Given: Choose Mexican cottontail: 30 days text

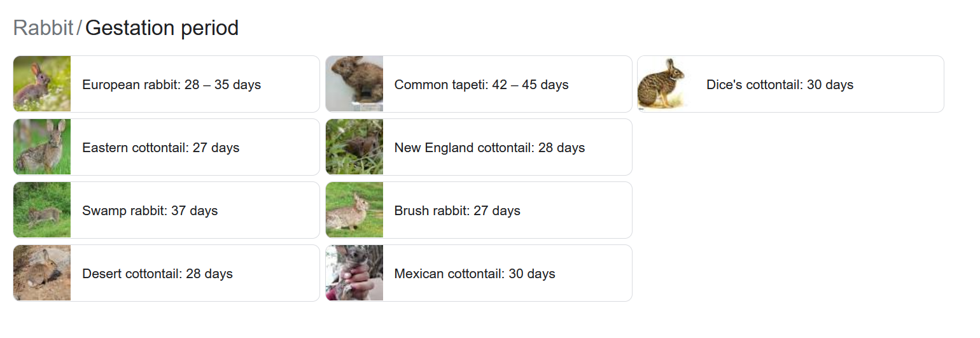Looking at the screenshot, I should [475, 274].
